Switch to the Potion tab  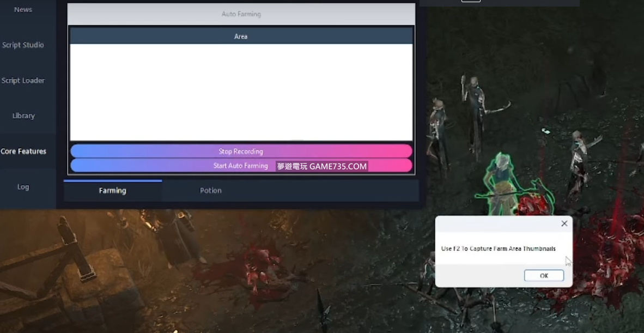(211, 191)
